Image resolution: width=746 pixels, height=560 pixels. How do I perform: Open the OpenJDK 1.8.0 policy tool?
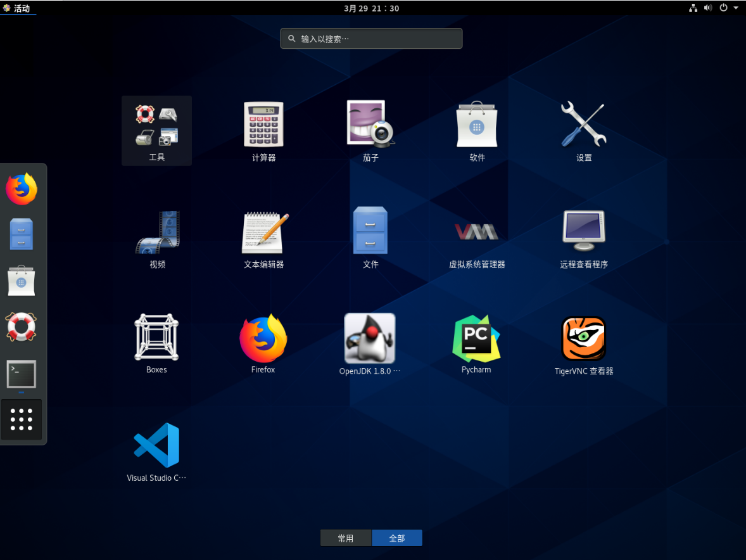(x=370, y=343)
